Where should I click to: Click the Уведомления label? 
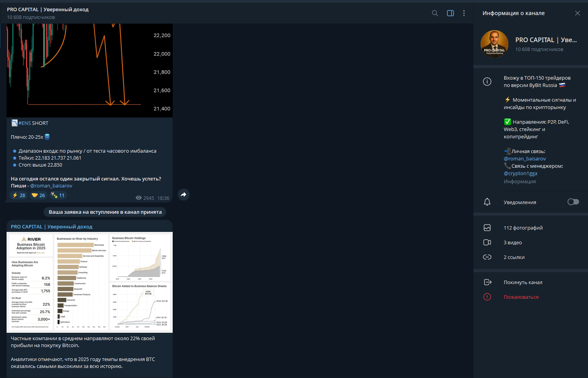520,202
